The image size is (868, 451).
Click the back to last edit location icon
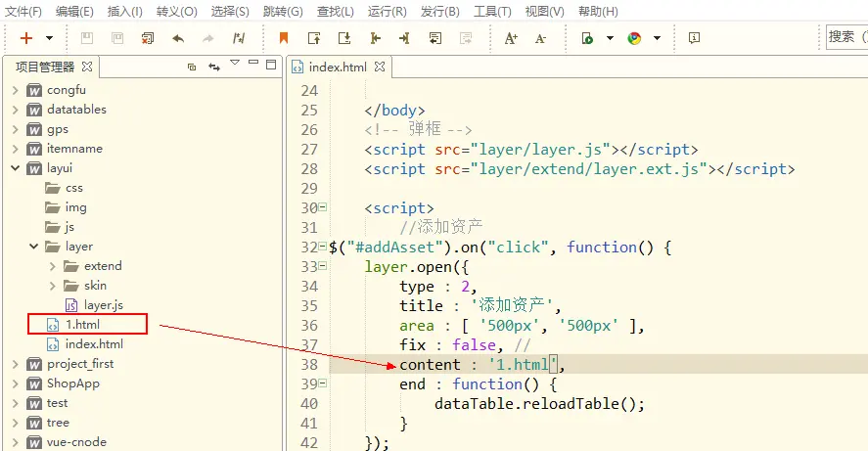point(435,38)
